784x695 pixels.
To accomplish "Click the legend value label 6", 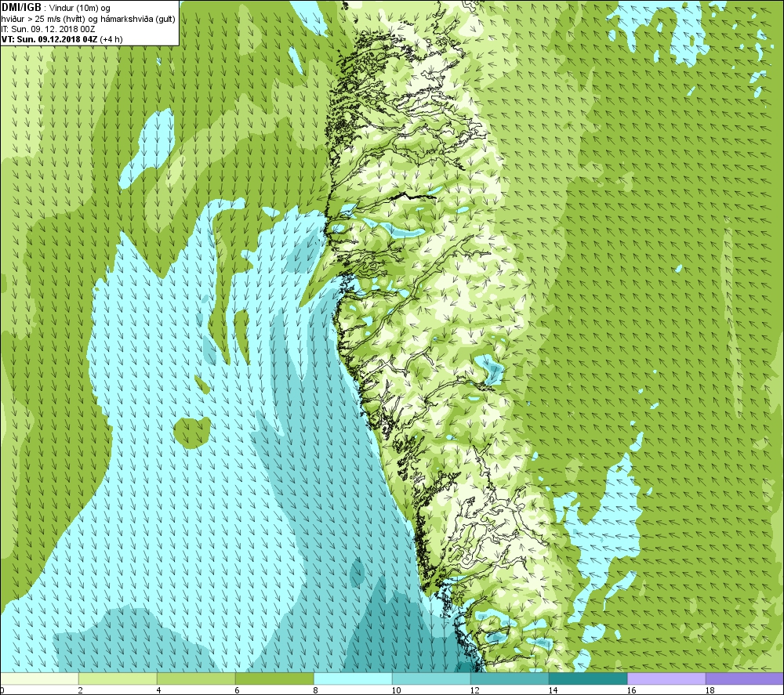I will point(238,690).
